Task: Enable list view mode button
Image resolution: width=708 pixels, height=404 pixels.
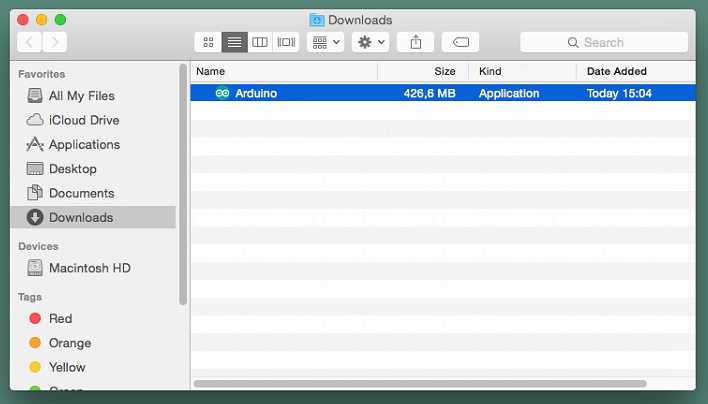Action: coord(234,42)
